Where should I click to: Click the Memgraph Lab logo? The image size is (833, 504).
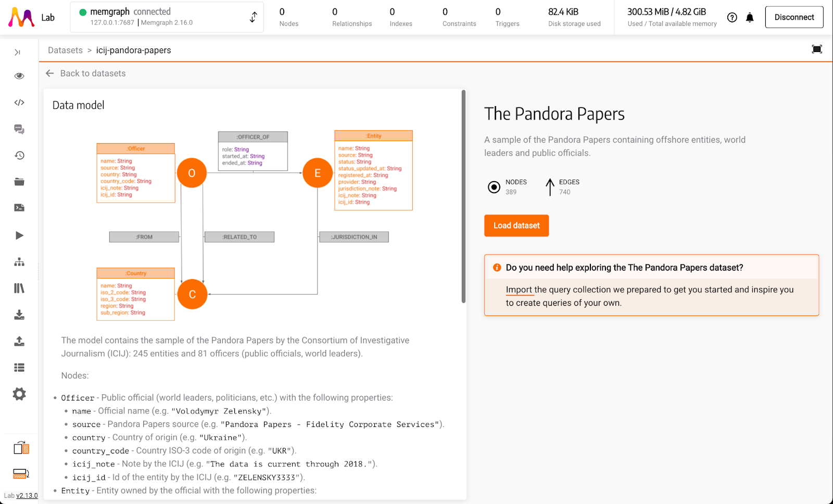point(21,17)
